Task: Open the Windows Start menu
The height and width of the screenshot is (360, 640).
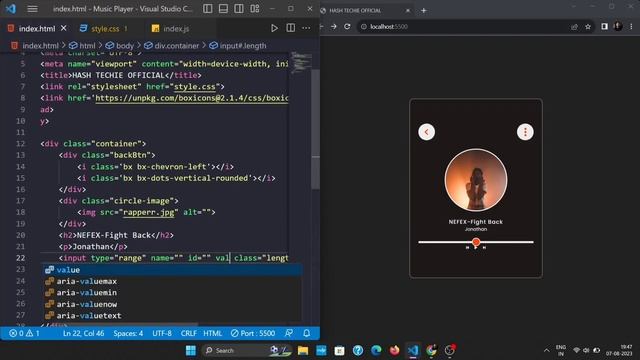Action: click(x=191, y=350)
